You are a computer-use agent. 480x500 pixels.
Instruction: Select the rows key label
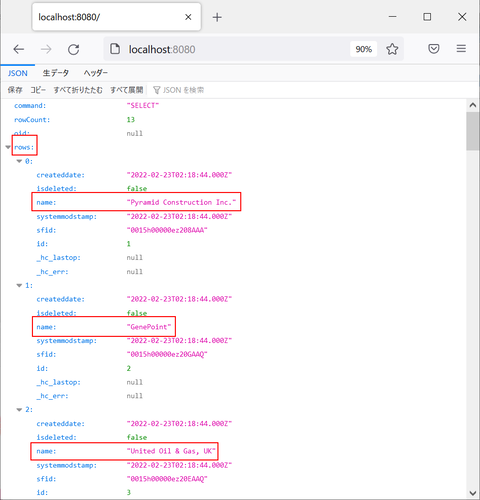24,147
